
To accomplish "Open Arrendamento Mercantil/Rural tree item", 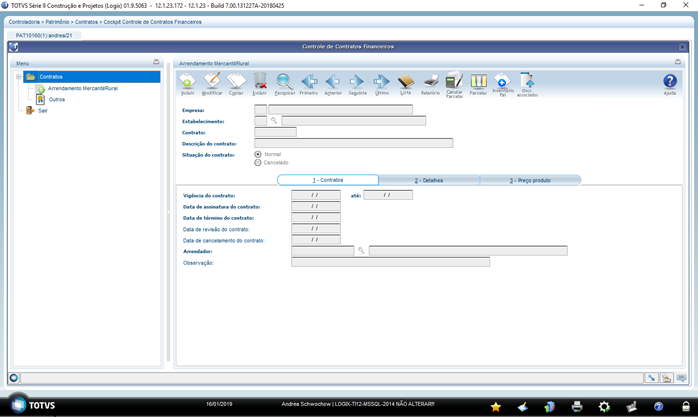I will tap(83, 88).
